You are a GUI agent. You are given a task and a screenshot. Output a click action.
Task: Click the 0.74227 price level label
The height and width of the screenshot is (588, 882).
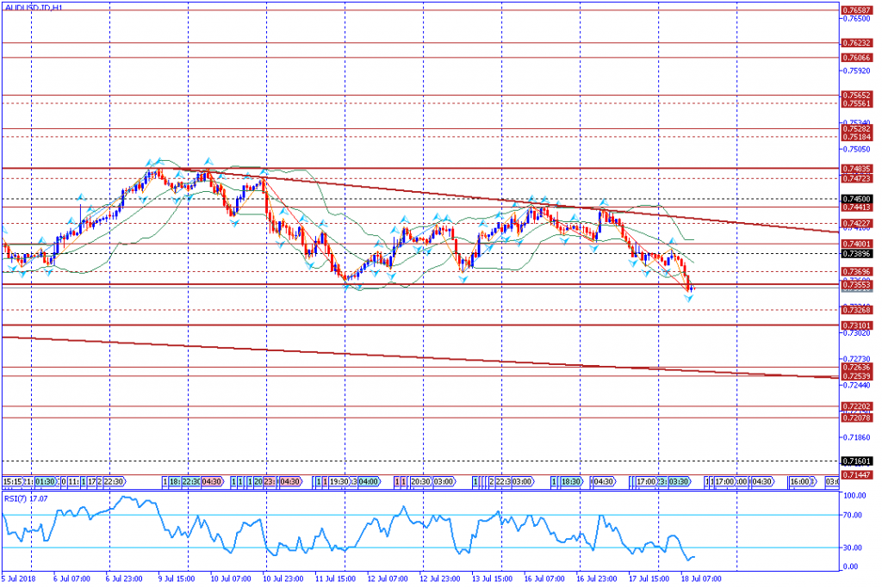click(x=857, y=224)
